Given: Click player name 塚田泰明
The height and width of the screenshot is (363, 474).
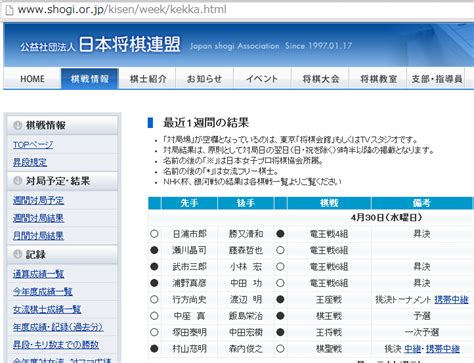Looking at the screenshot, I should (189, 332).
